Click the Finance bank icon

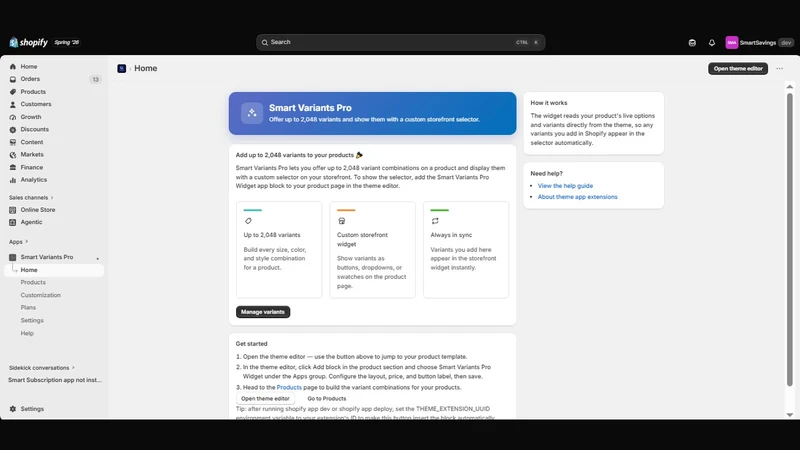[x=13, y=167]
